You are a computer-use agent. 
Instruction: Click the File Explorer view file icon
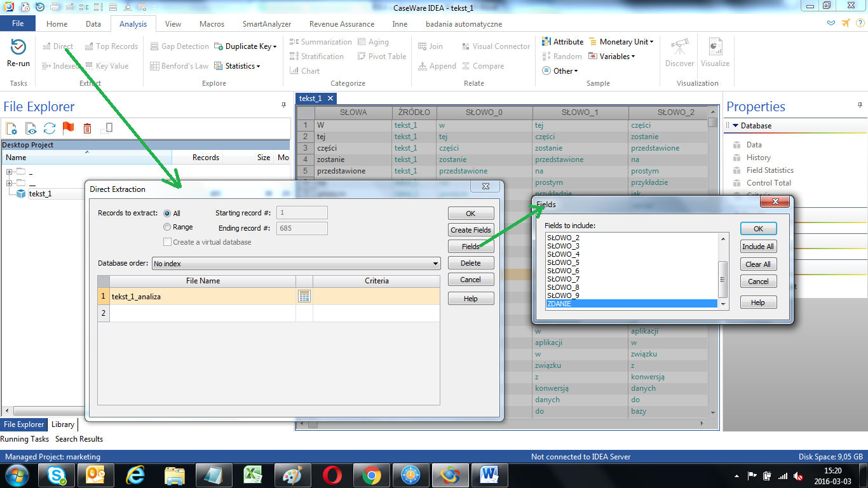tap(31, 128)
